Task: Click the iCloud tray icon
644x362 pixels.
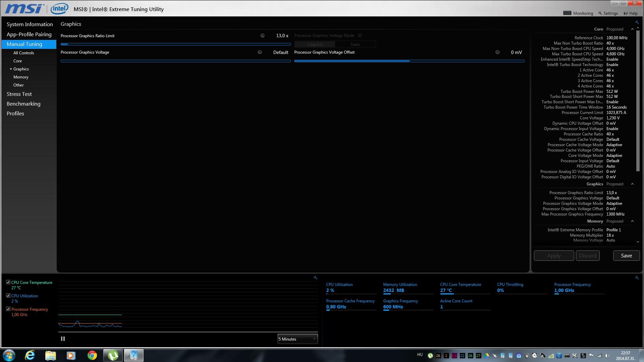Action: pos(519,356)
